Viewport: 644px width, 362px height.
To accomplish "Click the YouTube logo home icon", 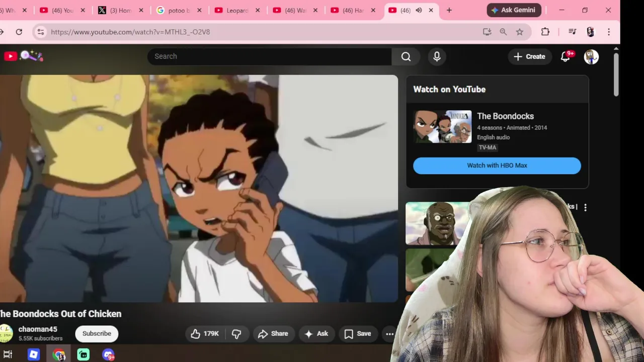I will [10, 56].
